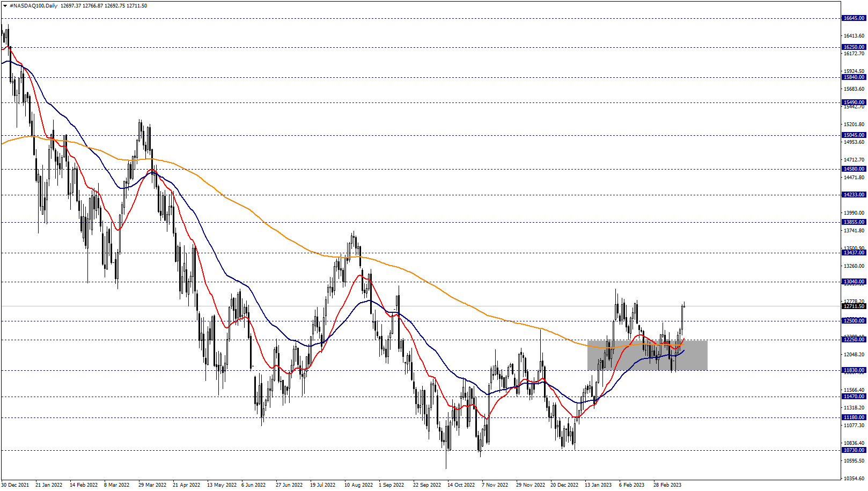Select the 16645.00 level label
The width and height of the screenshot is (868, 491).
(x=854, y=18)
